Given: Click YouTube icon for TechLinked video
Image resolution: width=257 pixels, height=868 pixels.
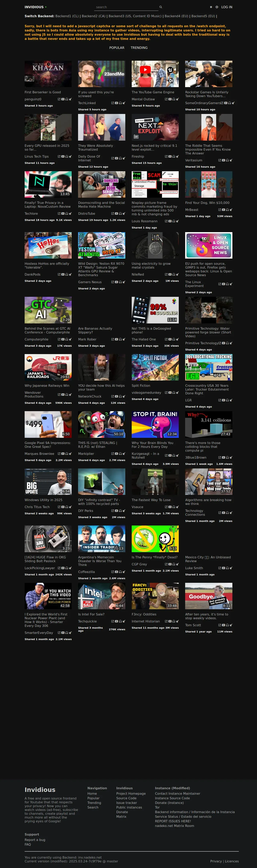Looking at the screenshot, I should (x=116, y=103).
